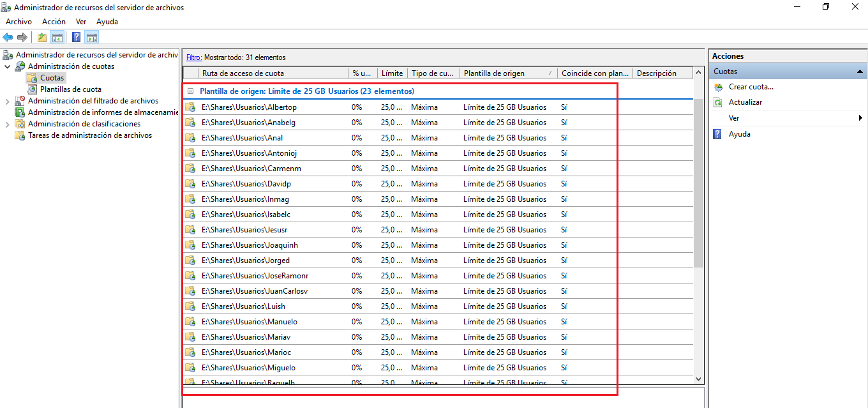868x408 pixels.
Task: Toggle the console tree pane toolbar icon
Action: coord(57,37)
